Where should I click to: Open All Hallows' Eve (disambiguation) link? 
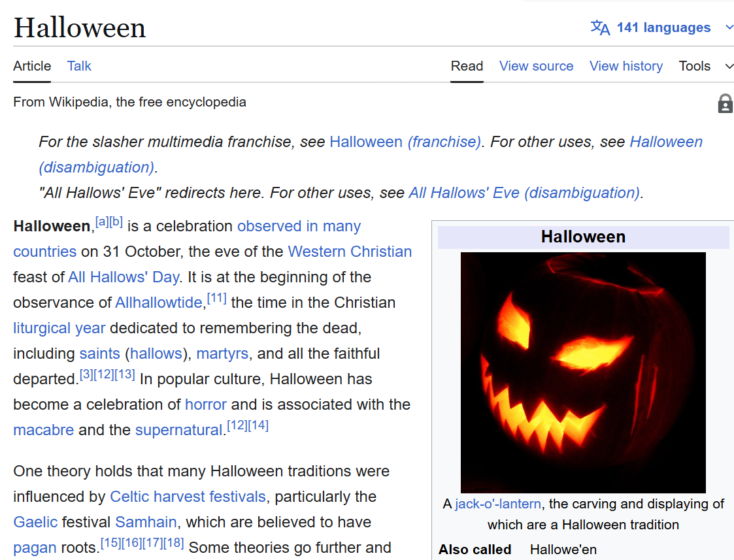point(524,193)
